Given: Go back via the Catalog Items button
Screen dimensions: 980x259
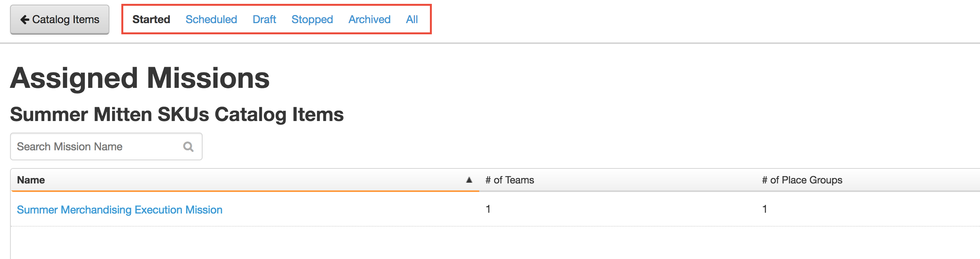Looking at the screenshot, I should tap(60, 20).
